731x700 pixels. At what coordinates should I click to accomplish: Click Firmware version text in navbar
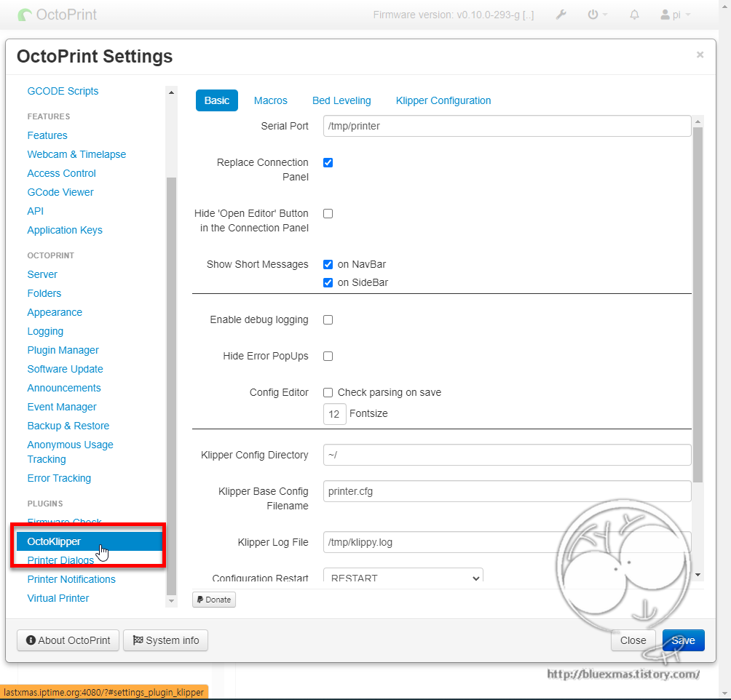[x=454, y=15]
